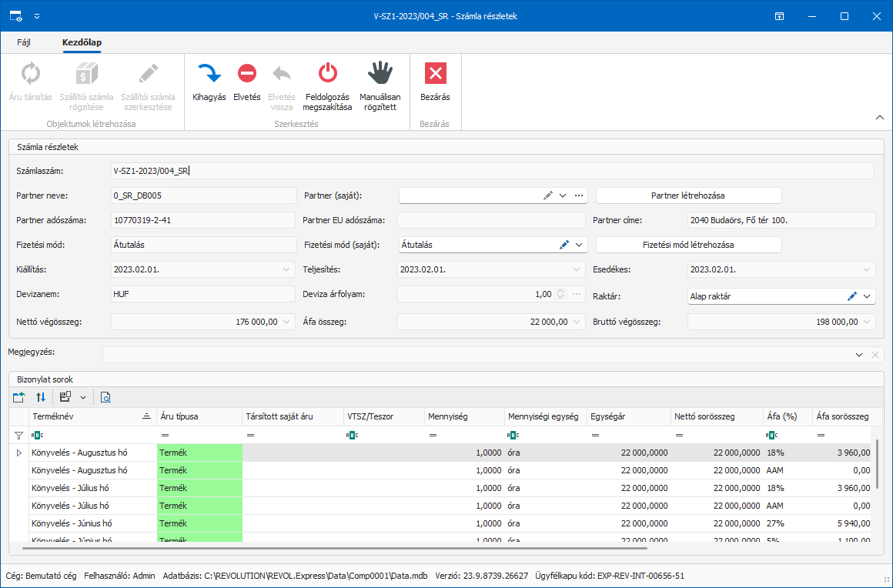Viewport: 893px width, 588px height.
Task: Click the equals filter icon under Áru típusa
Action: (x=165, y=436)
